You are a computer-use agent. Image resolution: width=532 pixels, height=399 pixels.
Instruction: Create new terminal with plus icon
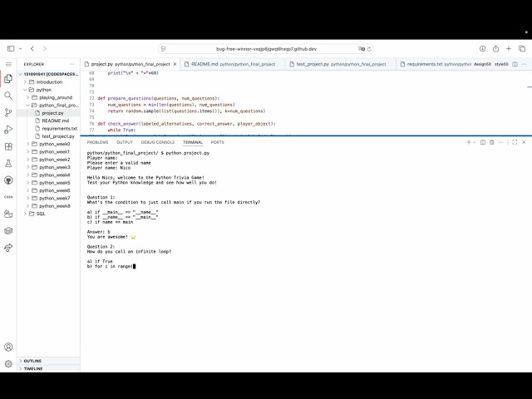click(469, 142)
